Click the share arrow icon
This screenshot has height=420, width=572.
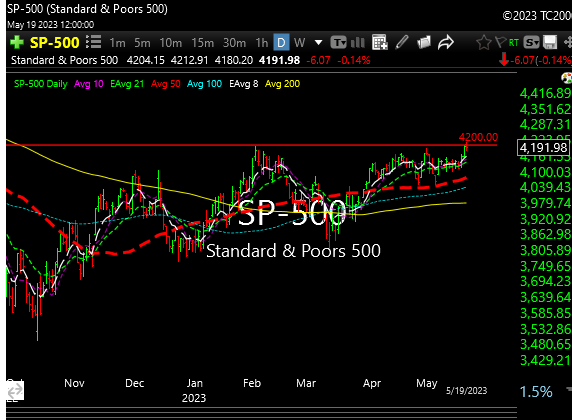tap(445, 42)
